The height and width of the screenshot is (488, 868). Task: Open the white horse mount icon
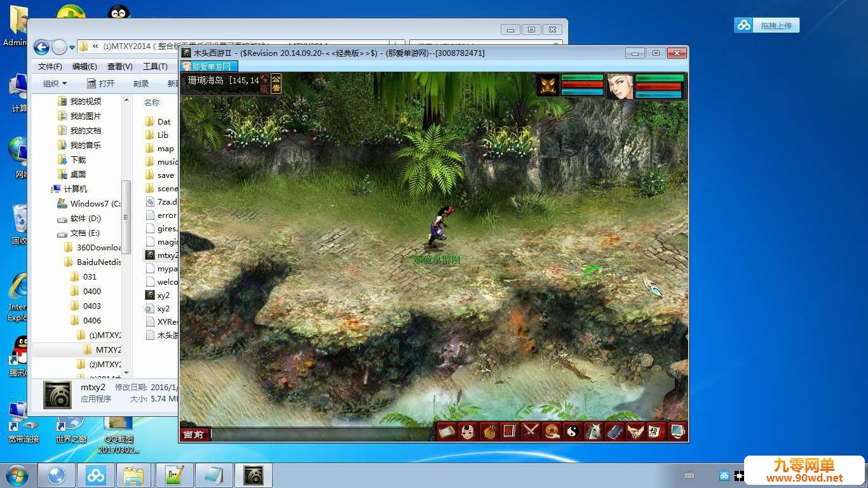click(x=593, y=431)
